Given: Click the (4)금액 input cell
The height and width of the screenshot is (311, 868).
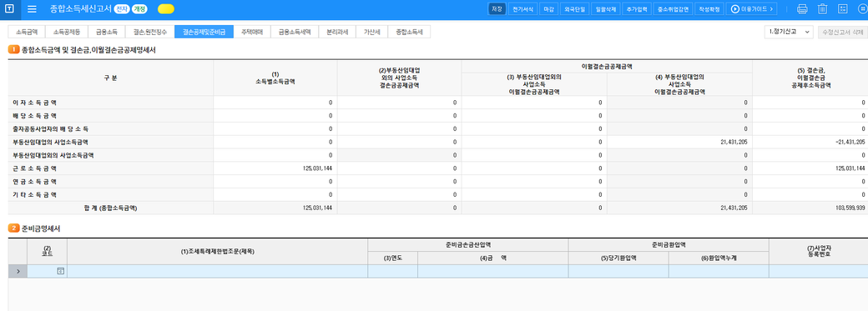Looking at the screenshot, I should pos(493,271).
